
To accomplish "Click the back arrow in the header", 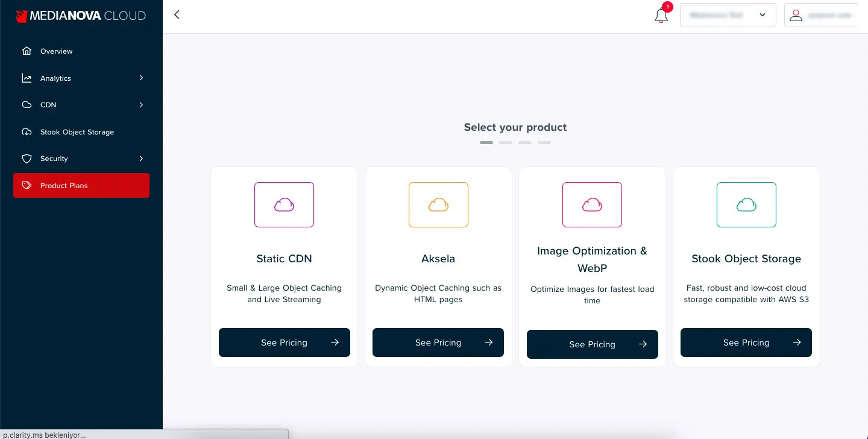I will click(176, 14).
